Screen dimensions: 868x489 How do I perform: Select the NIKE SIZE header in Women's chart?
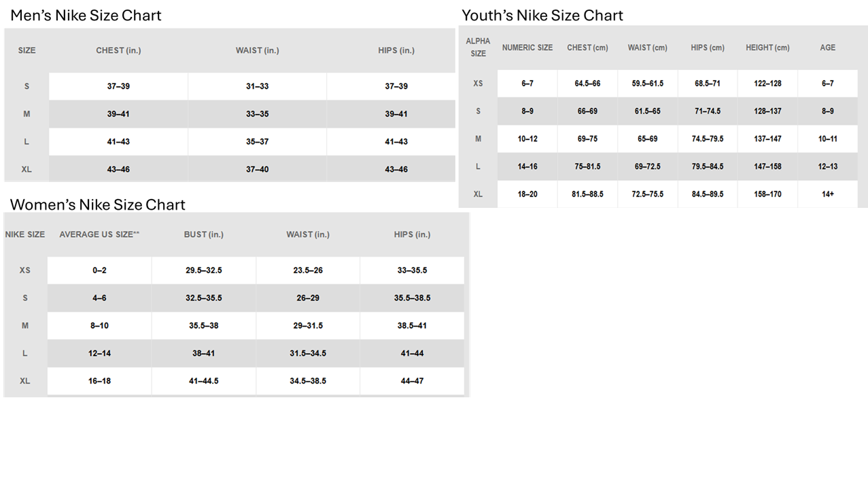coord(25,234)
